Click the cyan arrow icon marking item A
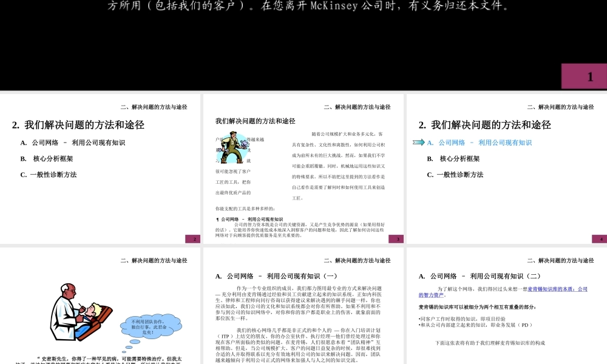 [x=419, y=143]
